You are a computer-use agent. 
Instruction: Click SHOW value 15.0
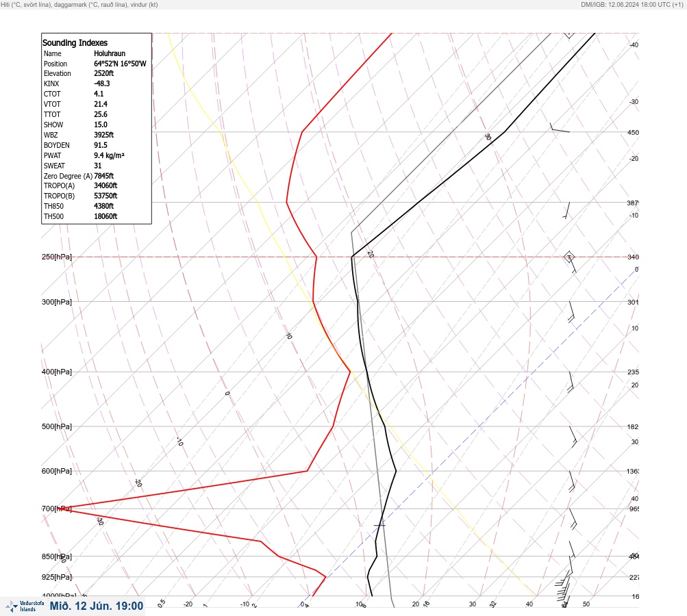pos(100,125)
